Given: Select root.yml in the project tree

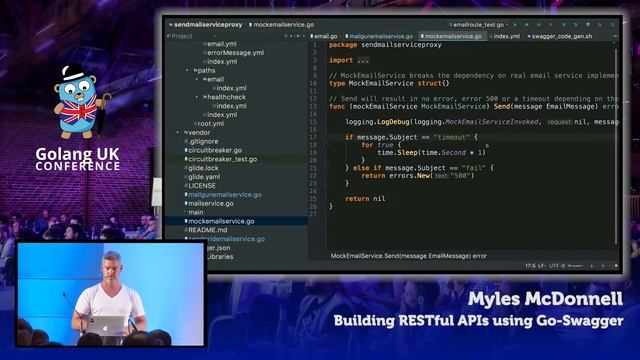Looking at the screenshot, I should pos(209,124).
